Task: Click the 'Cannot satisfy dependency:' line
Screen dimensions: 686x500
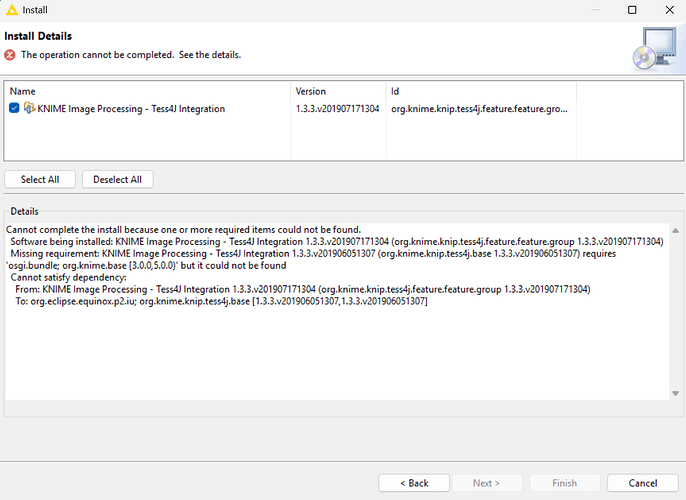Action: (68, 277)
